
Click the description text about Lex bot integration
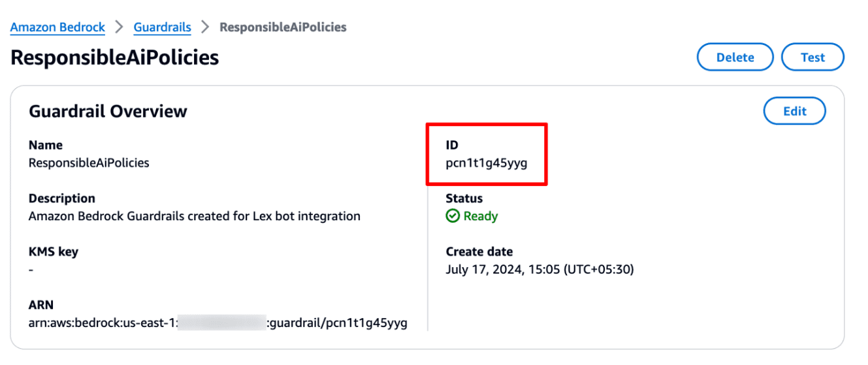194,216
